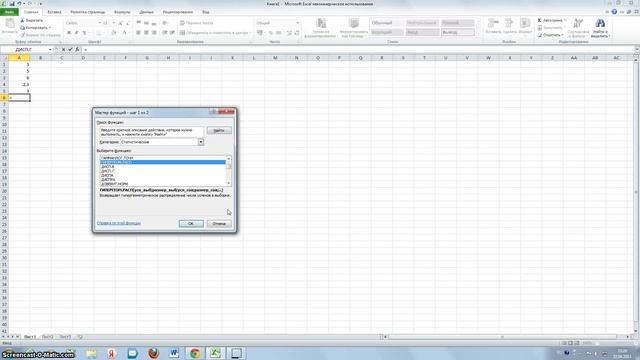Image resolution: width=640 pixels, height=360 pixels.
Task: Cancel formula entry with X in formula bar
Action: point(63,49)
